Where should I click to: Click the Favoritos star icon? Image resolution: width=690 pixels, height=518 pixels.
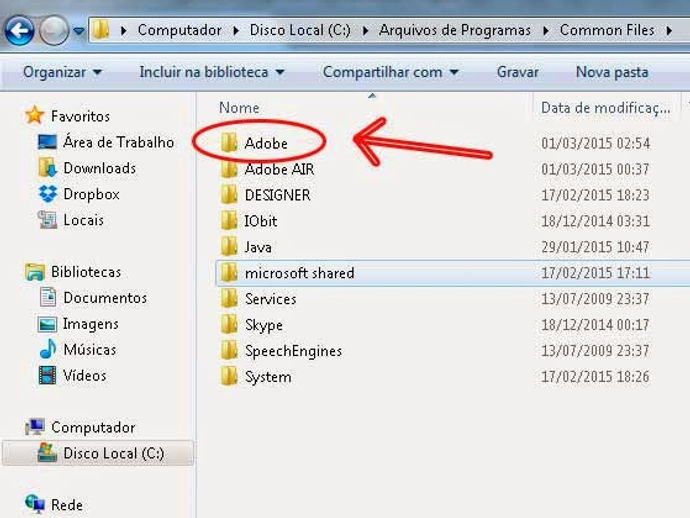pyautogui.click(x=34, y=115)
